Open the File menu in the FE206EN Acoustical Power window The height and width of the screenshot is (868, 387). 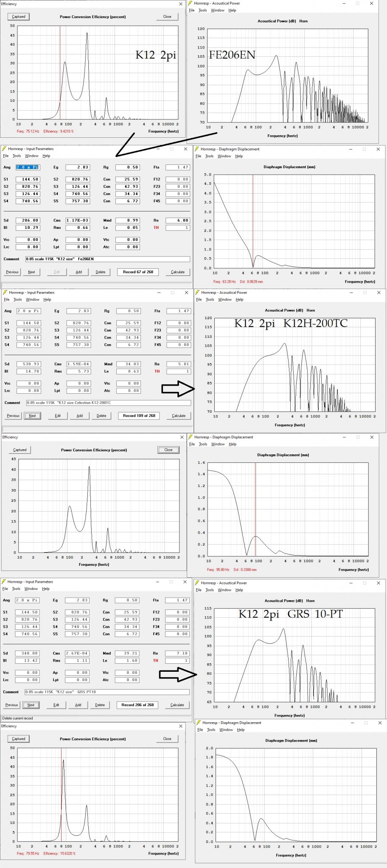coord(191,10)
